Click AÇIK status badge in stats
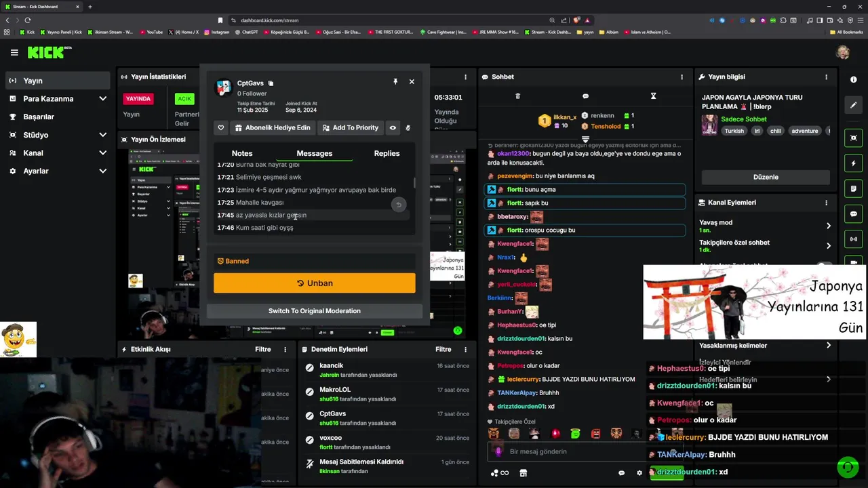Screen dimensions: 868x488 point(184,99)
